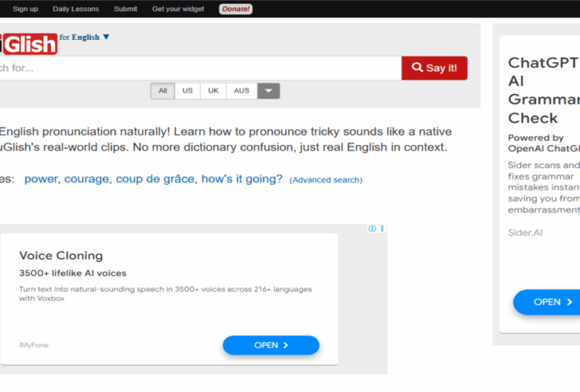
Task: Expand more accents dropdown caret
Action: [x=269, y=91]
